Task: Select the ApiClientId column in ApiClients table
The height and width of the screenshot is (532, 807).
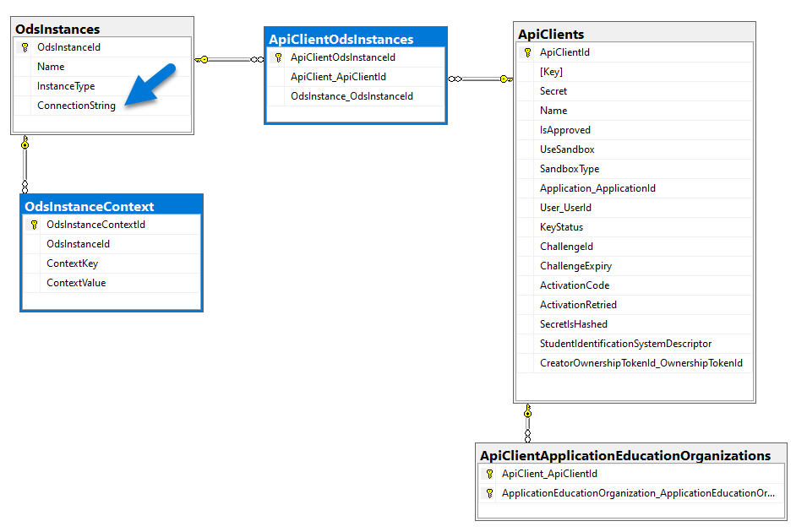Action: (x=635, y=52)
